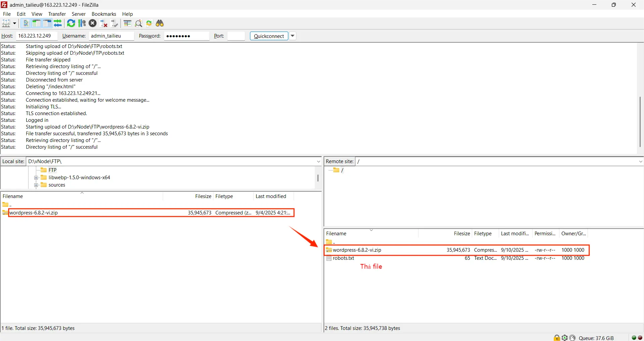Toggle local directory tree display
The height and width of the screenshot is (341, 644).
36,23
